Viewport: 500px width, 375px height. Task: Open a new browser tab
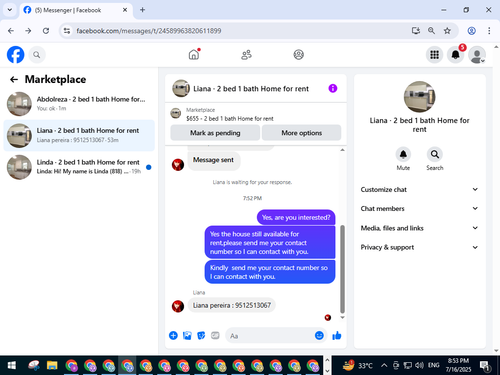click(142, 10)
